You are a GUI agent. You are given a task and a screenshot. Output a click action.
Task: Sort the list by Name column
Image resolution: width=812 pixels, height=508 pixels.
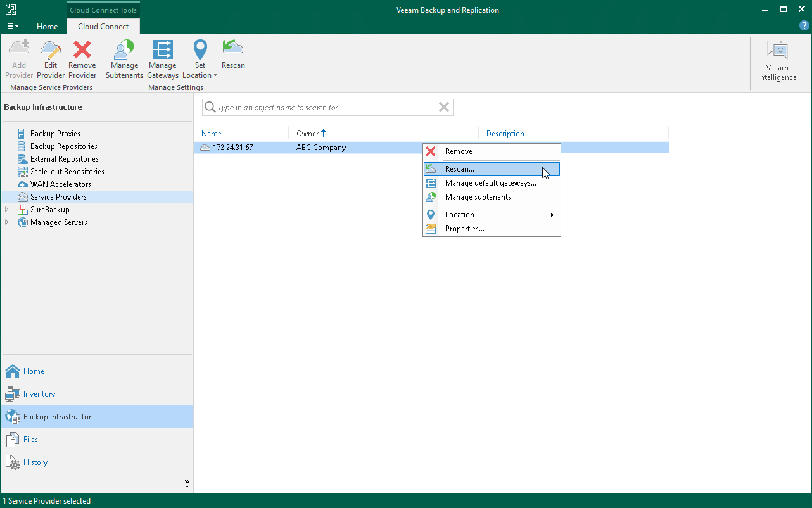212,134
